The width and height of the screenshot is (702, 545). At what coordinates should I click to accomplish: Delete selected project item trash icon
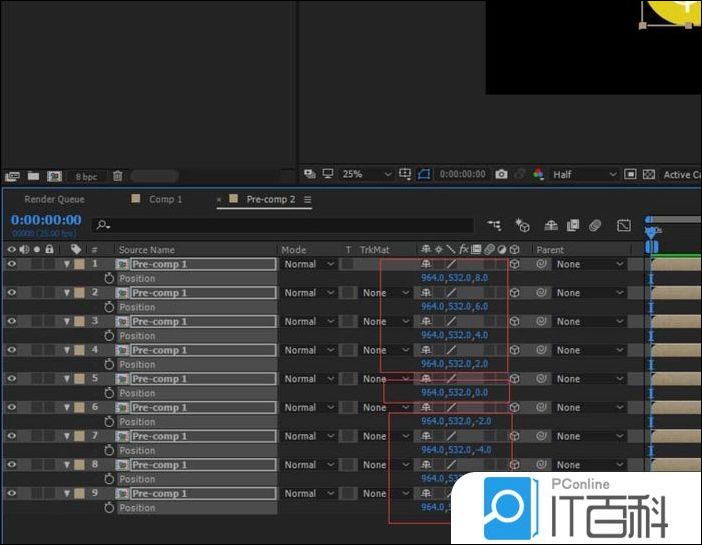point(117,176)
